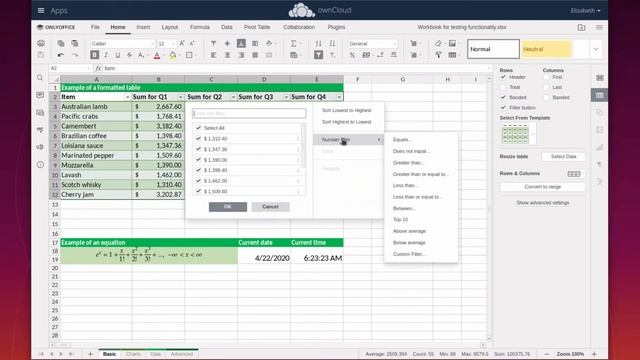Expand the cell styles gallery

click(596, 49)
